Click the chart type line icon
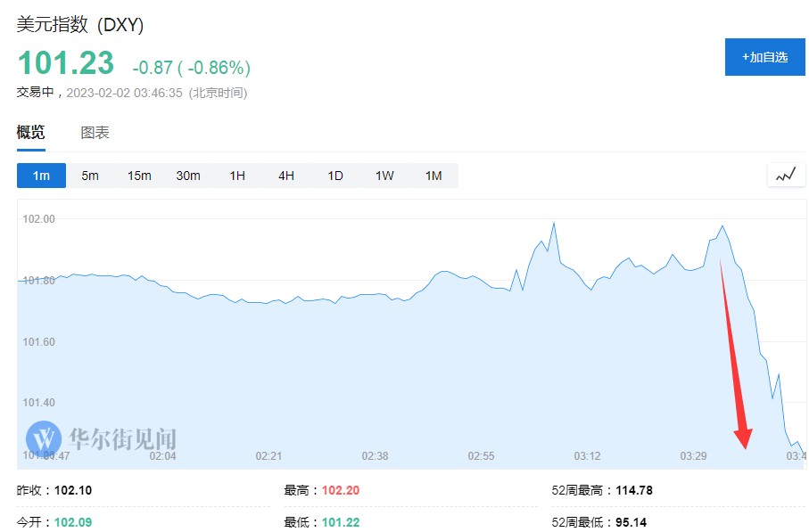This screenshot has height=532, width=809. [785, 176]
